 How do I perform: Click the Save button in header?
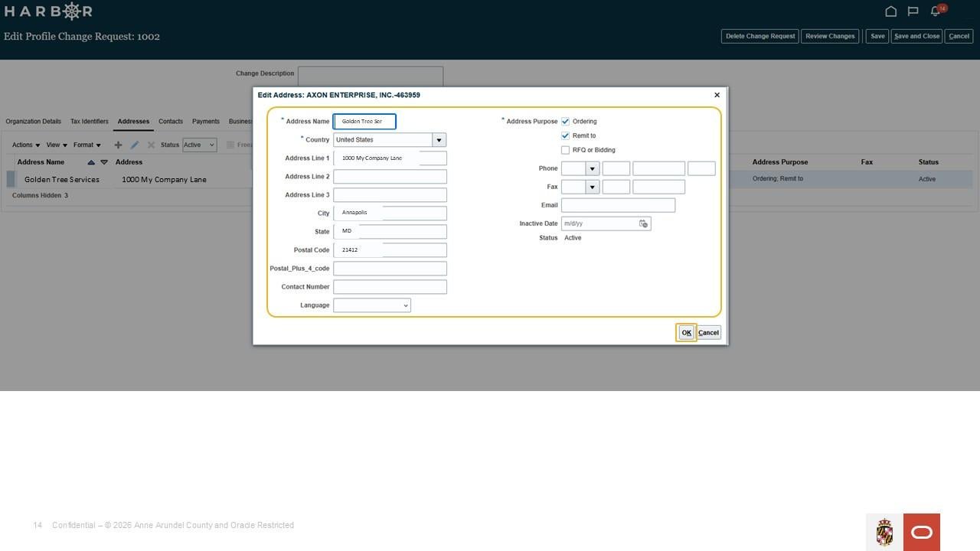[877, 36]
